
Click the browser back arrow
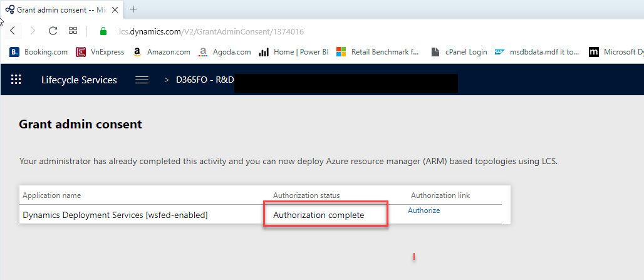click(13, 31)
